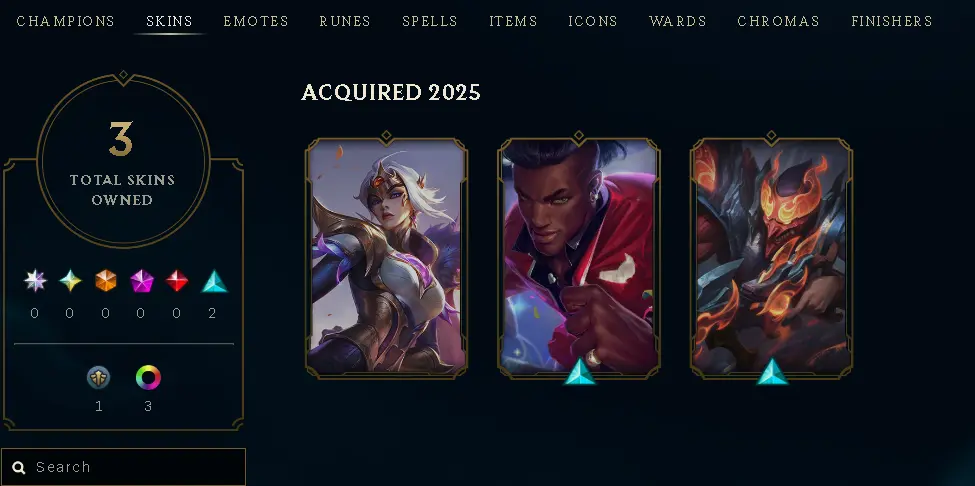
Task: Open the white-haired armored woman skin card
Action: (x=386, y=256)
